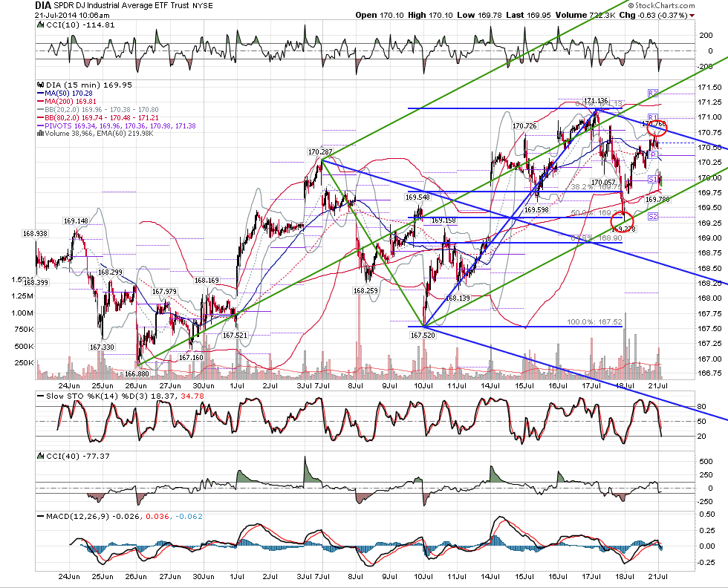The height and width of the screenshot is (588, 728).
Task: Click the DIA ticker symbol in title
Action: [43, 6]
